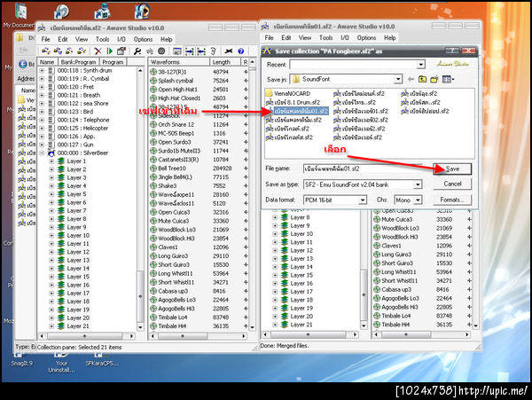Click the window layout icon in left toolbar
This screenshot has height=400, width=532.
coord(176,51)
